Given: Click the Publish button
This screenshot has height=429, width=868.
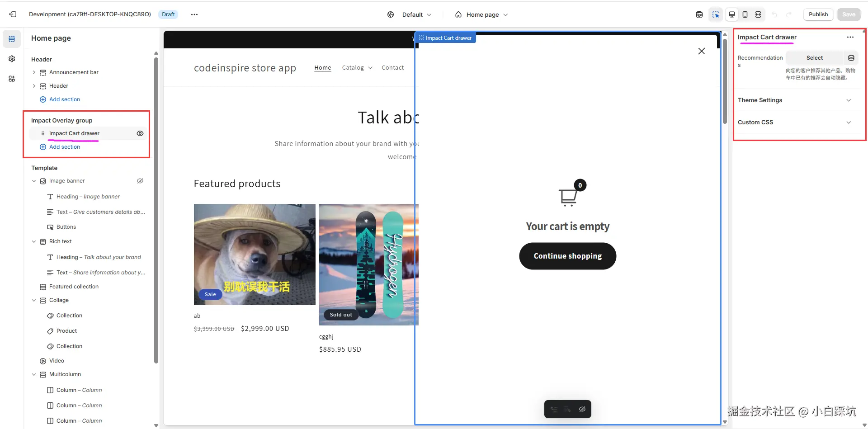Looking at the screenshot, I should 818,14.
